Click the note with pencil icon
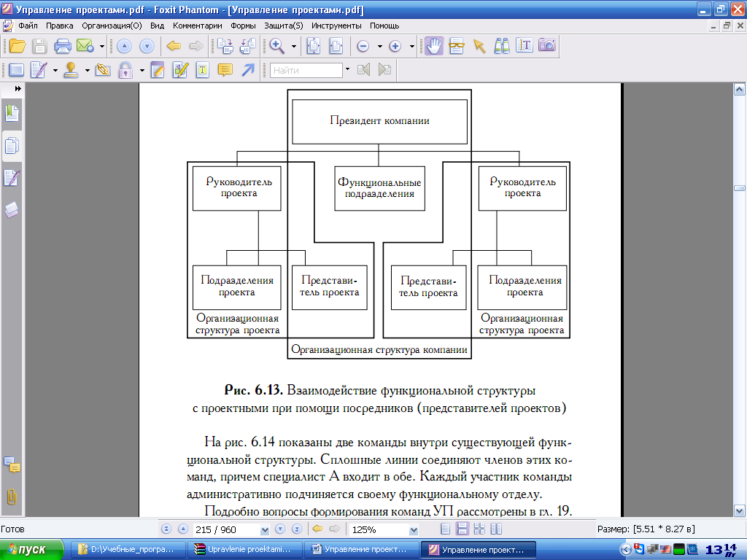The width and height of the screenshot is (747, 560). 158,71
